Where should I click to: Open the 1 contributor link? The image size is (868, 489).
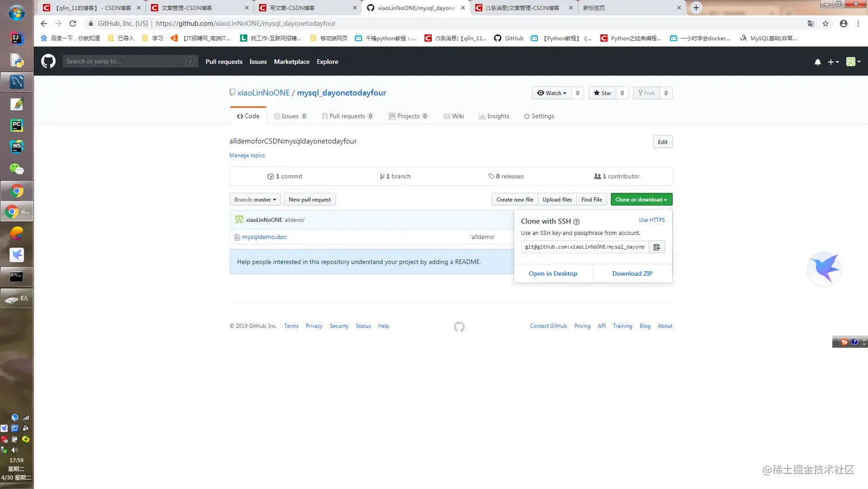(617, 176)
